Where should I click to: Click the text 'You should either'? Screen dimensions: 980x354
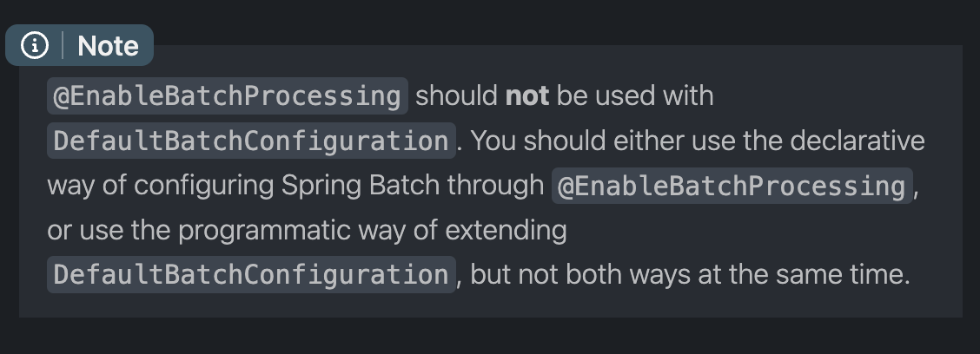pos(538,141)
